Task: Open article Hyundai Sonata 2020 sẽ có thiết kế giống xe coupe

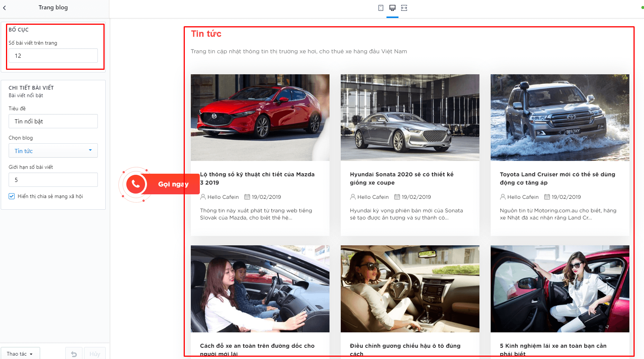Action: click(401, 179)
